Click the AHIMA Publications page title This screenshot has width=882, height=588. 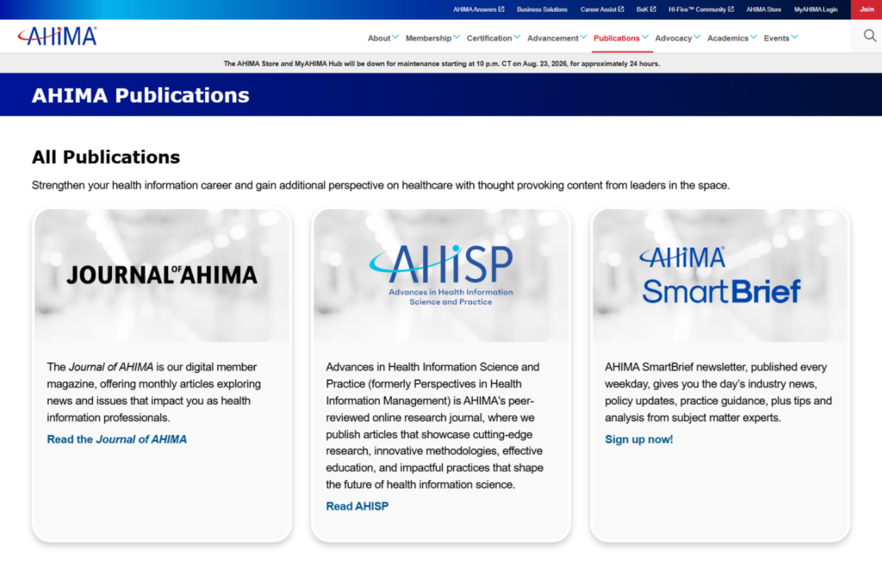coord(140,95)
